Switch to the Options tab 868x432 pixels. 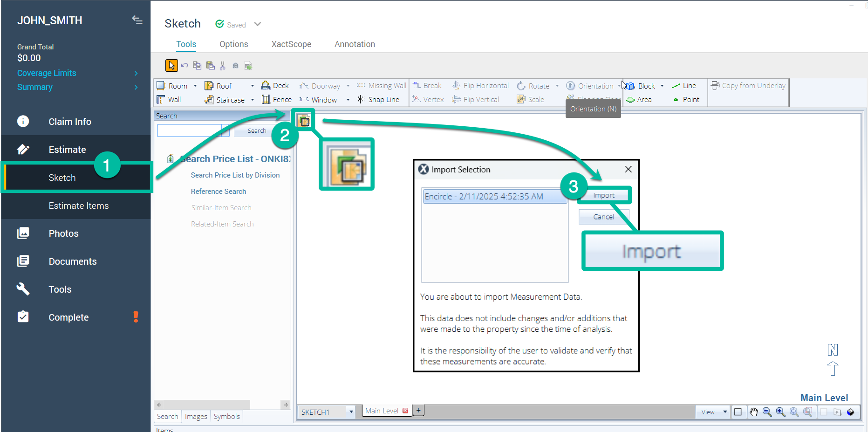[234, 44]
